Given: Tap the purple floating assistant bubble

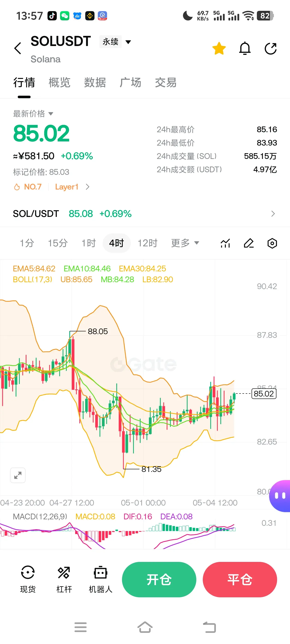Looking at the screenshot, I should pyautogui.click(x=280, y=496).
